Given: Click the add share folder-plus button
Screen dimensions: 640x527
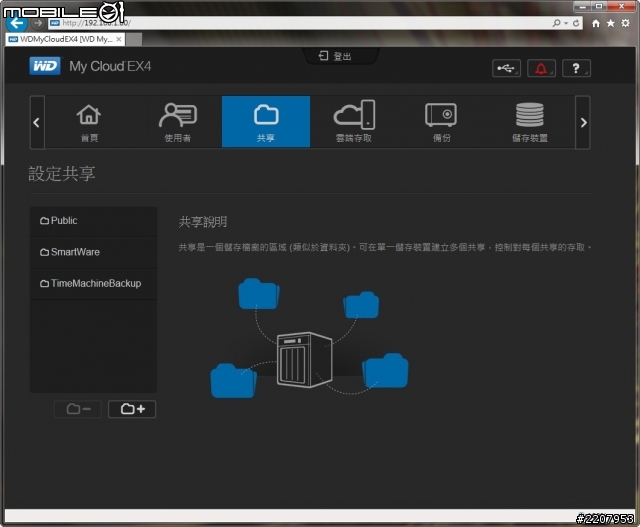Looking at the screenshot, I should [132, 409].
